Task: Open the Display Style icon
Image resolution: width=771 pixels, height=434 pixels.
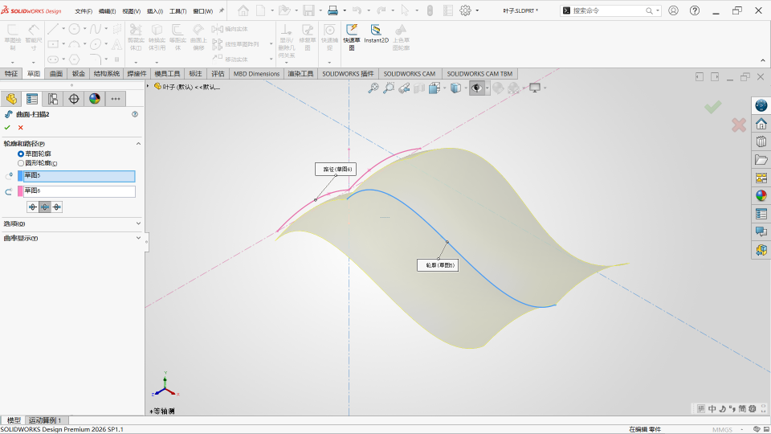Action: tap(456, 88)
